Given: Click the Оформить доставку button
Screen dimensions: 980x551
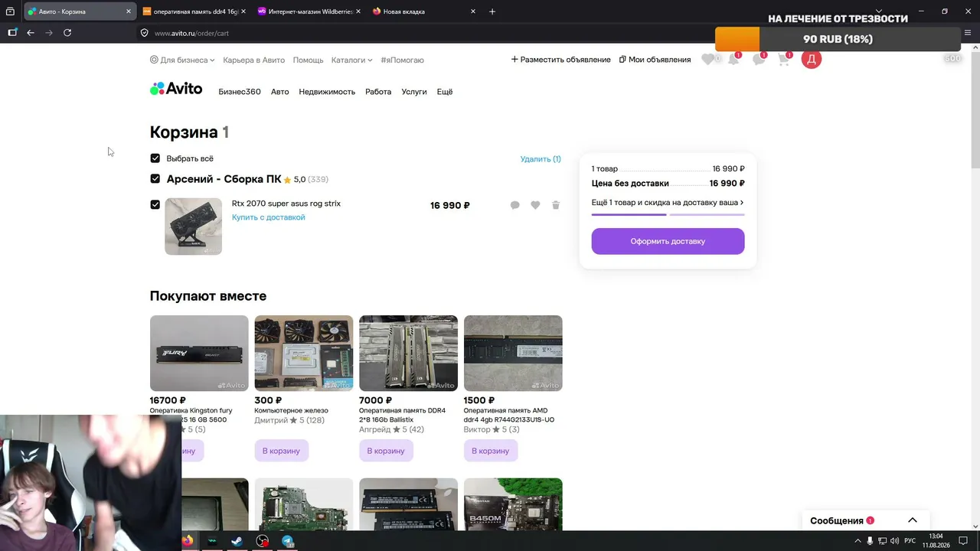Looking at the screenshot, I should pyautogui.click(x=668, y=241).
